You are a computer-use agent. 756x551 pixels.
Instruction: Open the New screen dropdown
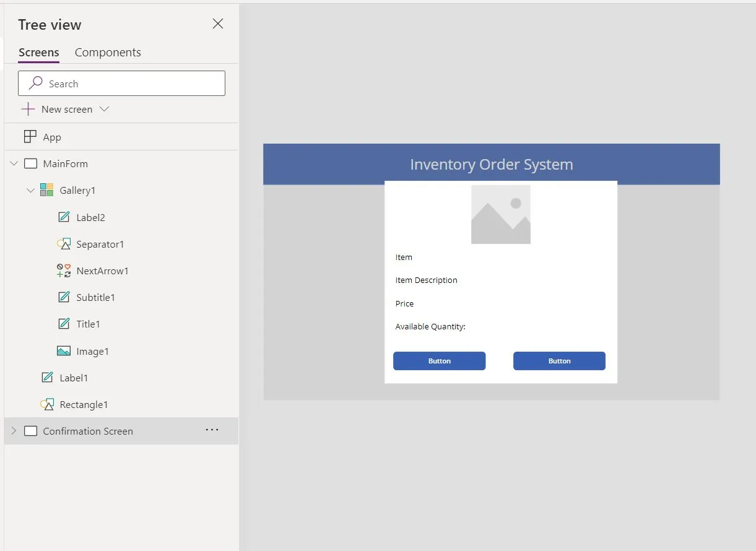(x=104, y=109)
